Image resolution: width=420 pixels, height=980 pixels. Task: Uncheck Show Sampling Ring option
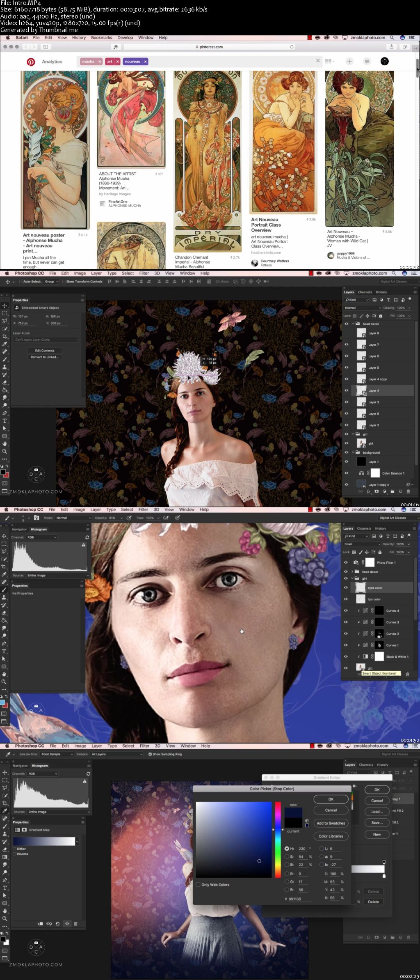[x=150, y=754]
